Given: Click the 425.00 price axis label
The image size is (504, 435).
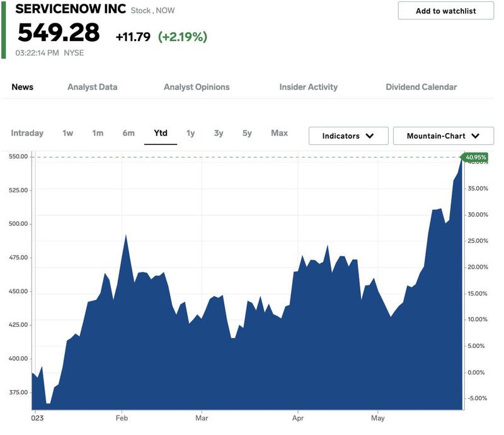Looking at the screenshot, I should tap(18, 325).
